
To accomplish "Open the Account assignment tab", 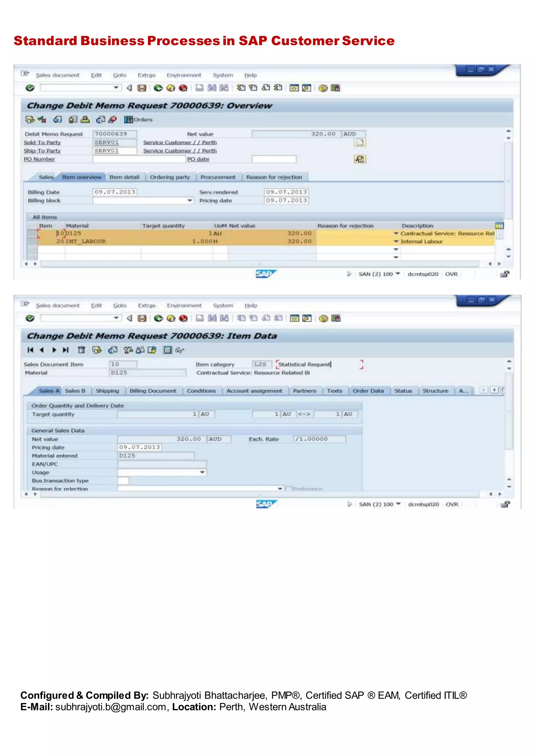I will (x=254, y=391).
